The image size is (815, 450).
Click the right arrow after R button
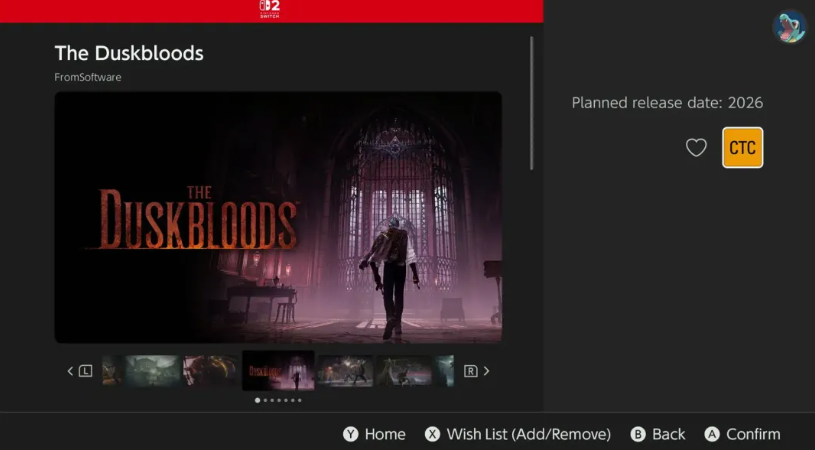(487, 371)
